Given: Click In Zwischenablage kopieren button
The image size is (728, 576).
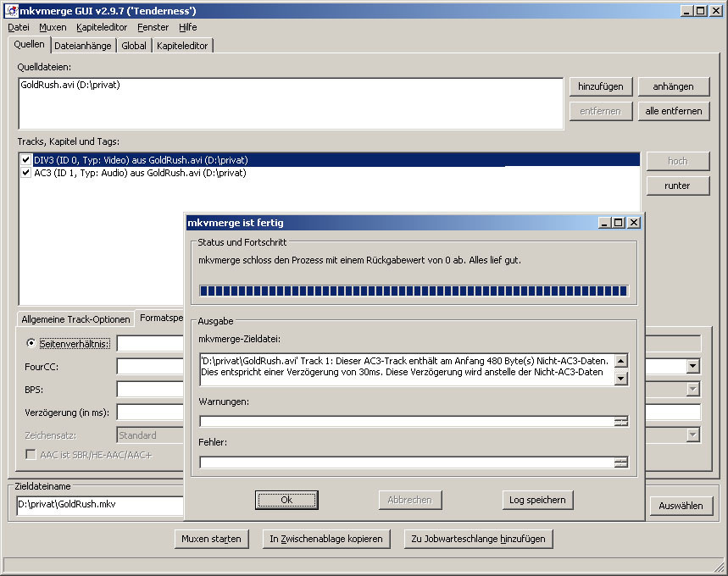Looking at the screenshot, I should coord(326,539).
